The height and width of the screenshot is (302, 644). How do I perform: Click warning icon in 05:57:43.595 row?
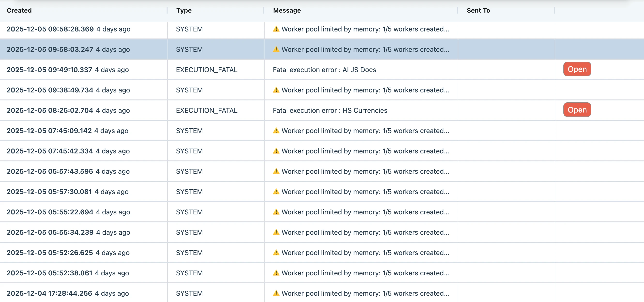click(276, 171)
